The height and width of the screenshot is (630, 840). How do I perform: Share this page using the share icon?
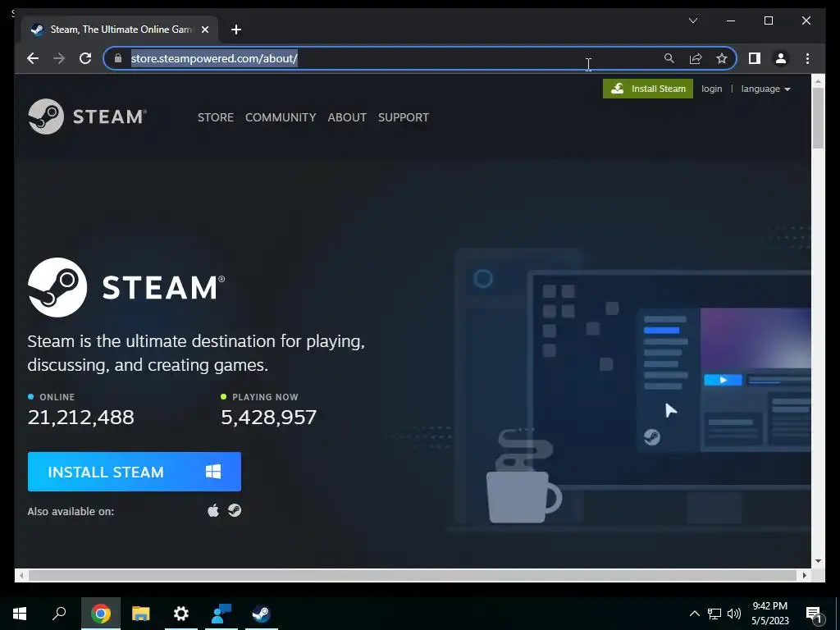[x=696, y=58]
